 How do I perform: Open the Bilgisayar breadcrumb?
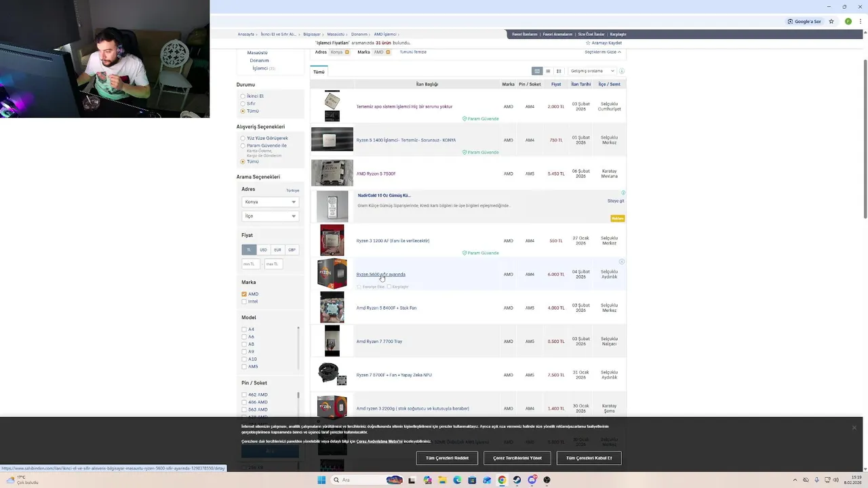click(x=312, y=34)
